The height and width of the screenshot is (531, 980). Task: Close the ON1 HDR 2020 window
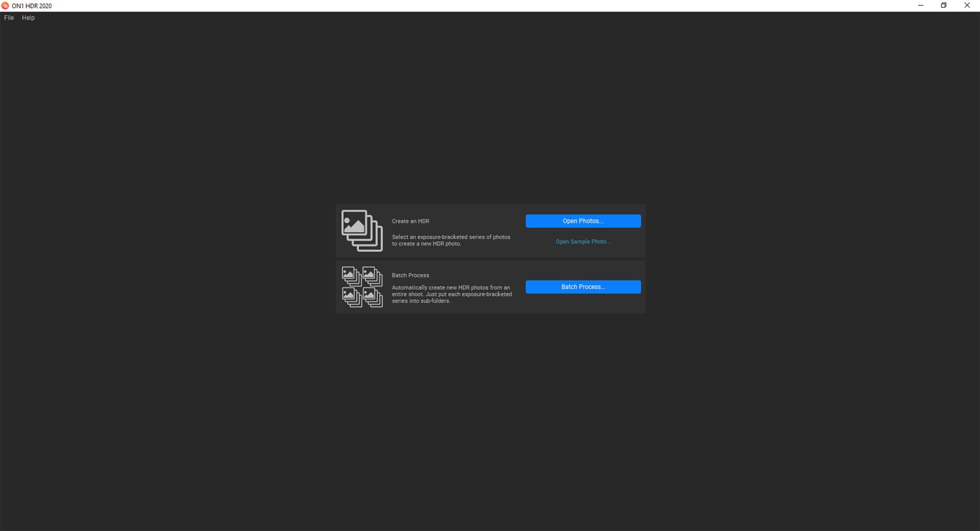point(967,6)
